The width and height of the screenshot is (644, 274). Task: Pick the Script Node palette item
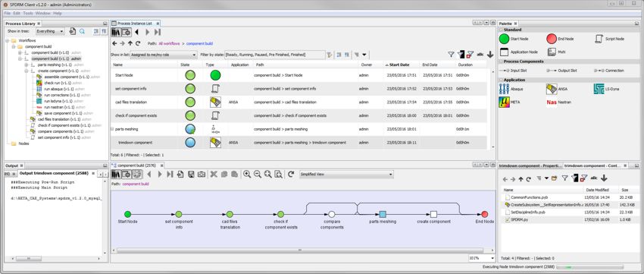pyautogui.click(x=609, y=39)
